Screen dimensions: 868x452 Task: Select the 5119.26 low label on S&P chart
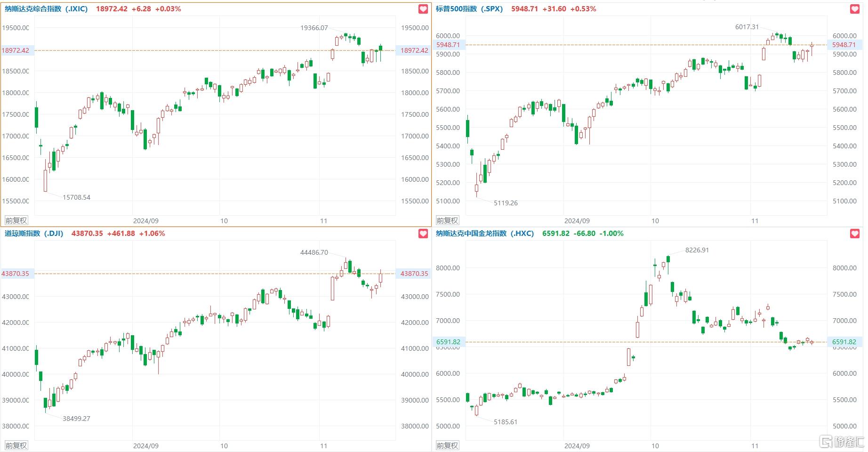506,203
